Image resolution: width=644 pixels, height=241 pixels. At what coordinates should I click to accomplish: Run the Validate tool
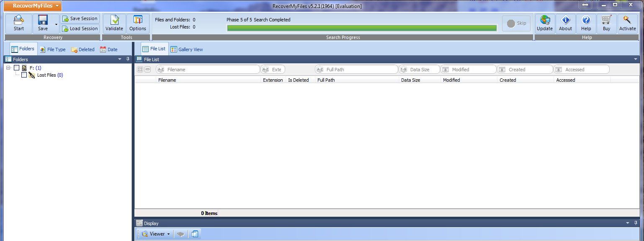114,23
